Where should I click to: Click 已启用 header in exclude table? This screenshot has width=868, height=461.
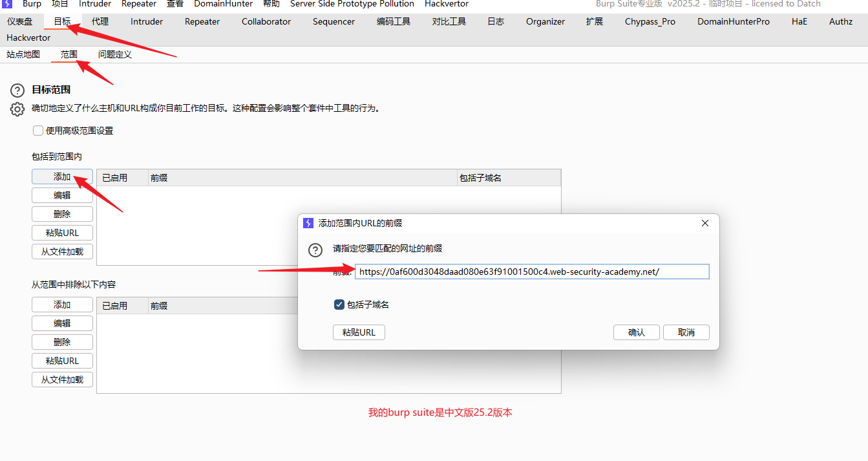click(122, 306)
